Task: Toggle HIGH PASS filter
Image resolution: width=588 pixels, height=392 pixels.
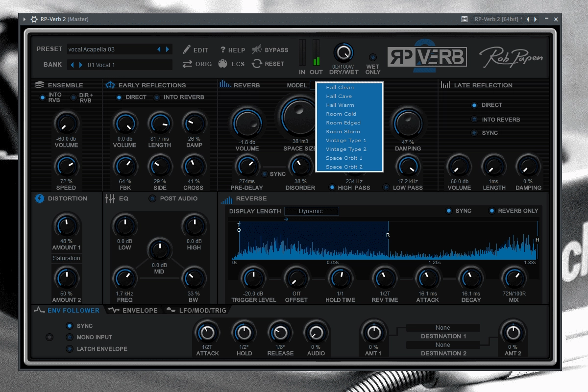Action: [x=332, y=188]
